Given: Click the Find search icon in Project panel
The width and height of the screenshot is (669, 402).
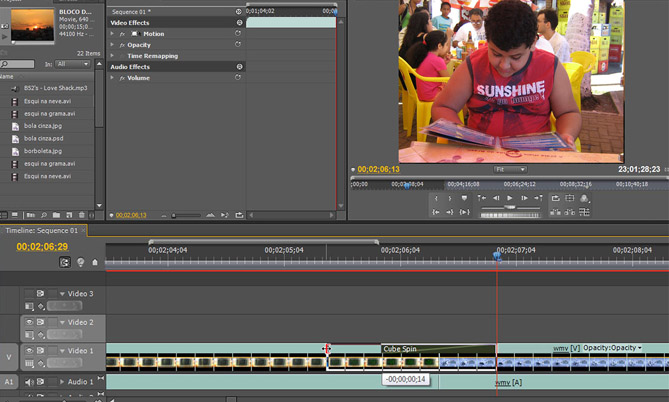Looking at the screenshot, I should coord(45,215).
